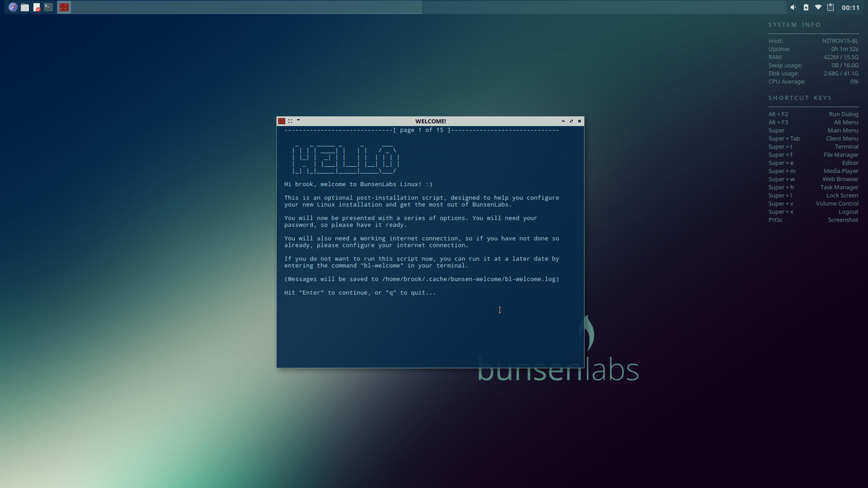This screenshot has height=488, width=868.
Task: Click the 'Uptime:' value 0h 1m 52s
Action: coord(845,49)
